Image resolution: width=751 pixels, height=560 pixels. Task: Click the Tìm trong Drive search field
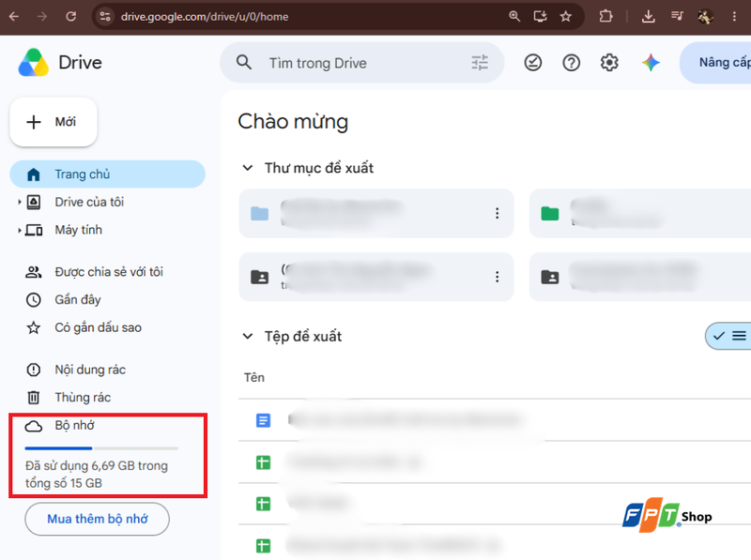click(x=361, y=63)
